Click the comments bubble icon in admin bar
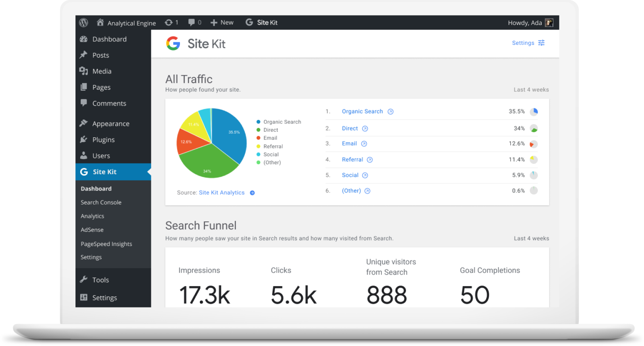 click(x=191, y=23)
